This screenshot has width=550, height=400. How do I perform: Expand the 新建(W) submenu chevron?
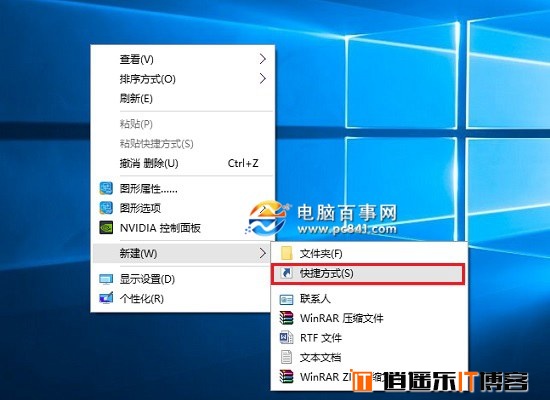[x=262, y=253]
